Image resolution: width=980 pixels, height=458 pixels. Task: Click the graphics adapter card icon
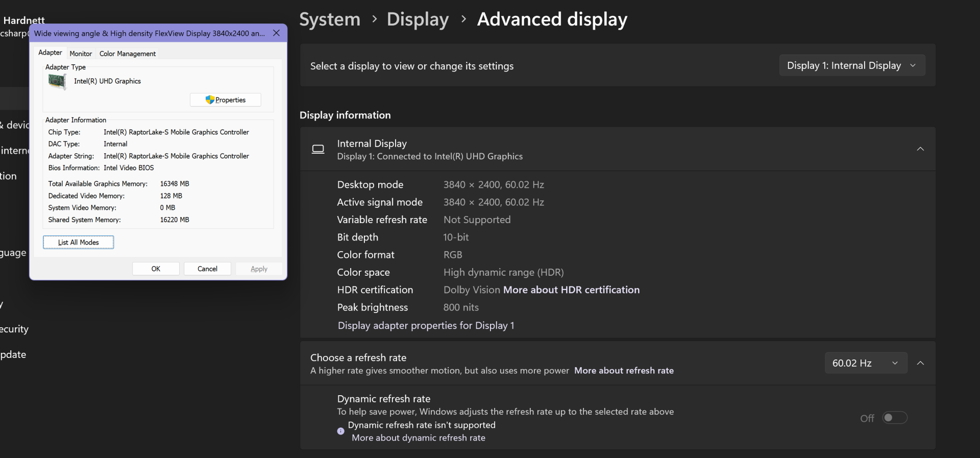pos(57,82)
